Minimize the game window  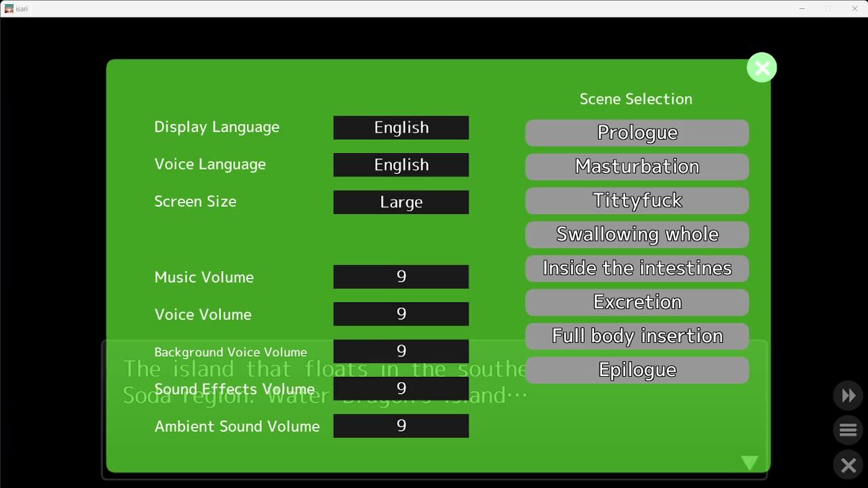click(802, 9)
